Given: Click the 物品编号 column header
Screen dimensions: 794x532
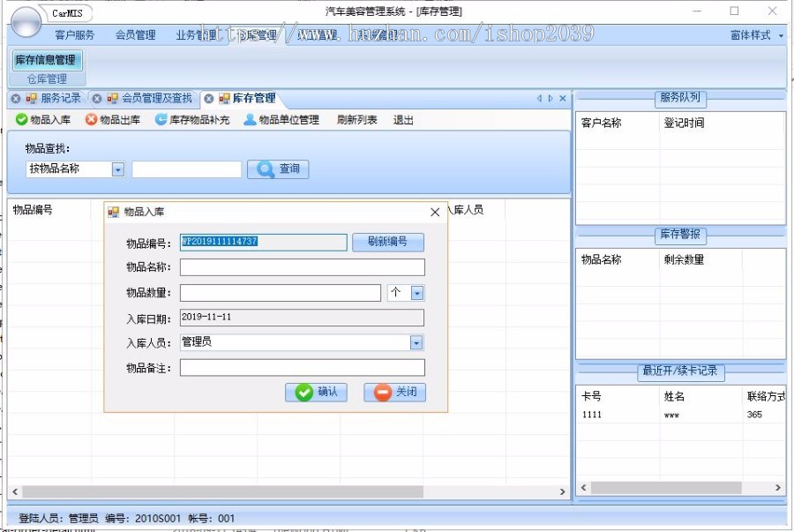Looking at the screenshot, I should click(x=33, y=210).
